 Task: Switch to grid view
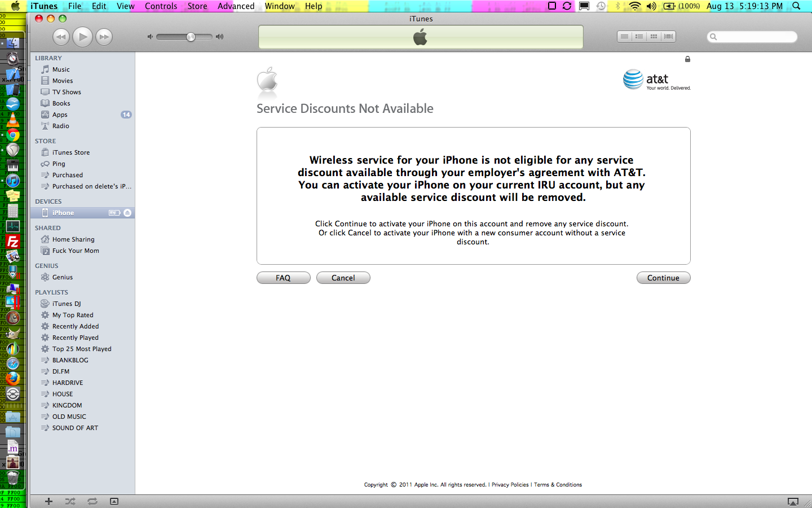tap(654, 37)
